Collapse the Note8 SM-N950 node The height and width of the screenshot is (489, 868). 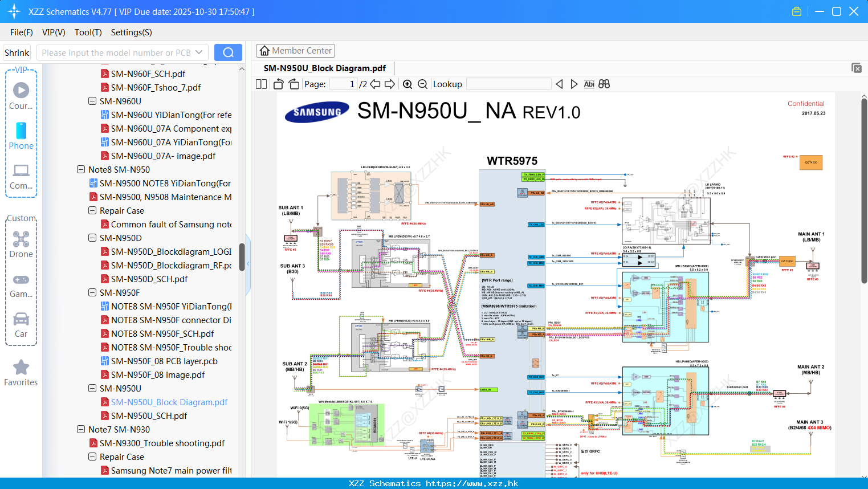[x=81, y=169]
